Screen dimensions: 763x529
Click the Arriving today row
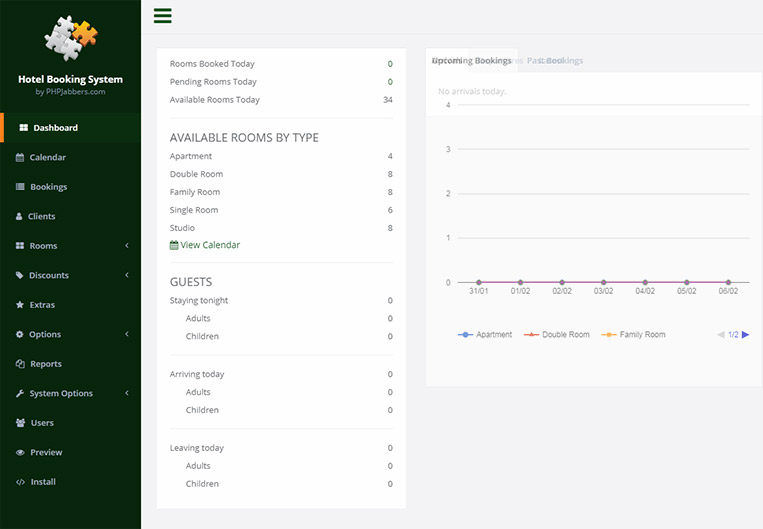[x=281, y=374]
